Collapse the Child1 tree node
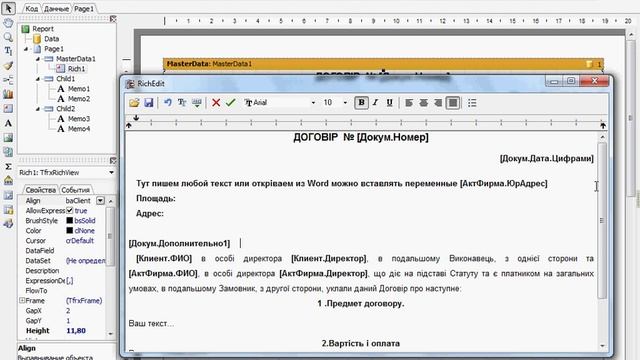640x360 pixels. click(38, 79)
